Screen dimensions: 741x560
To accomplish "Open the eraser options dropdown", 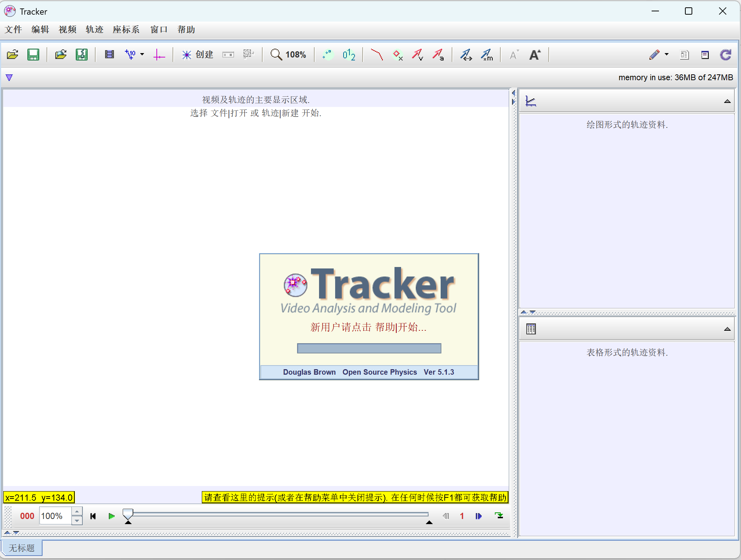I will (667, 54).
